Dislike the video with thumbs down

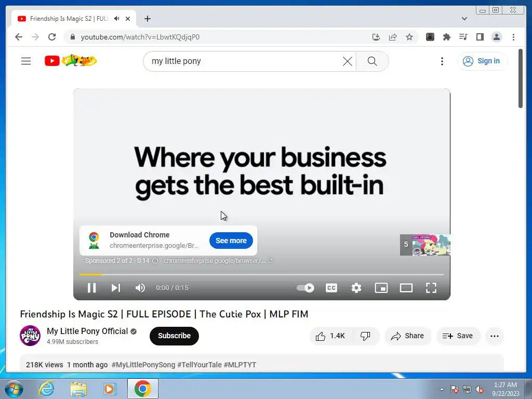365,336
